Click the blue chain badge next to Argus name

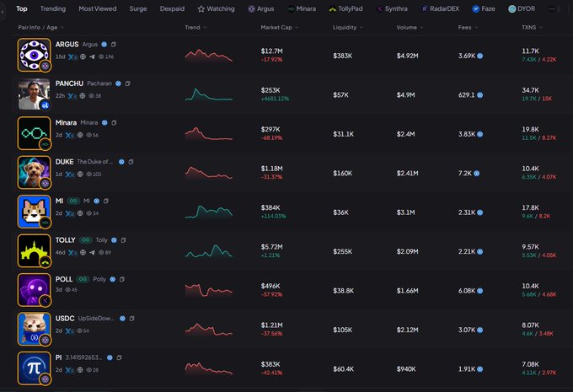tap(104, 44)
